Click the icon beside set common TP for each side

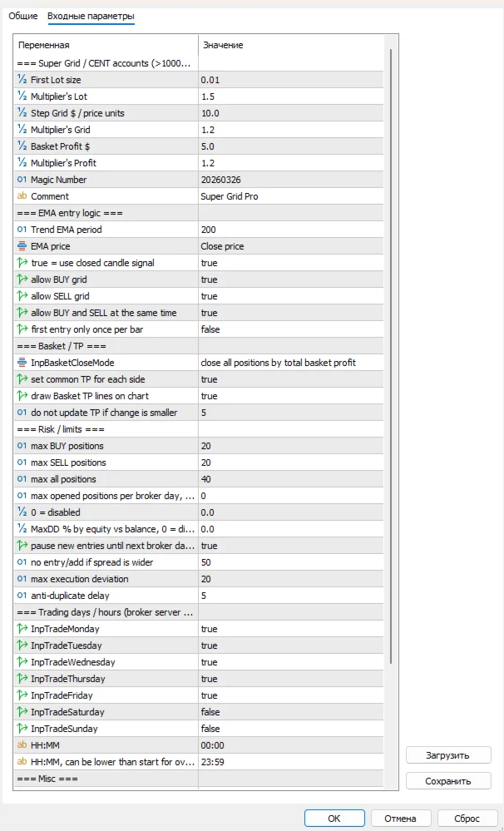click(x=22, y=379)
